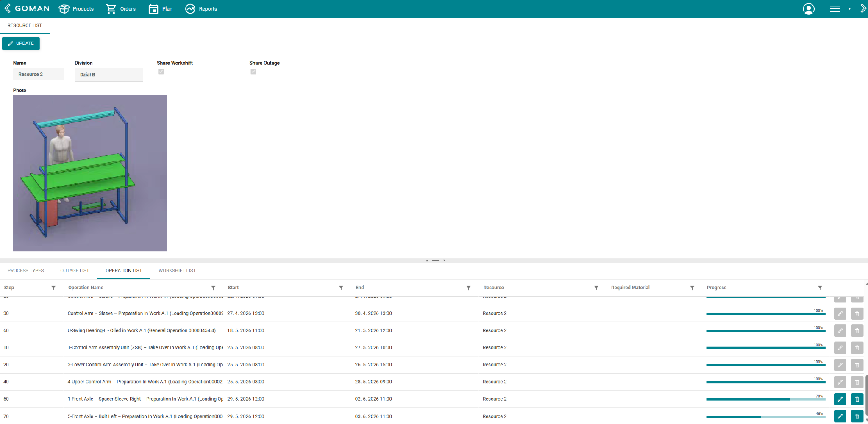The height and width of the screenshot is (424, 868).
Task: Expand the dropdown arrow beside hamburger menu
Action: click(849, 9)
